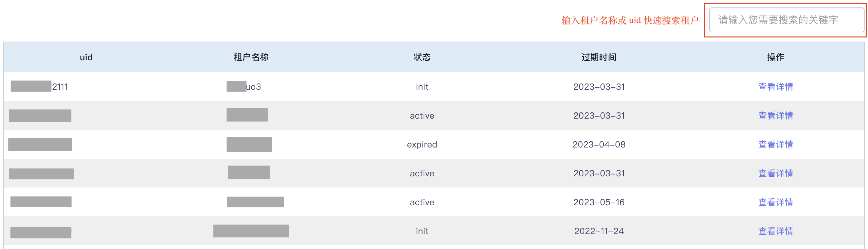Click the 2022-11-24 expiry date
The height and width of the screenshot is (249, 868).
click(x=599, y=231)
